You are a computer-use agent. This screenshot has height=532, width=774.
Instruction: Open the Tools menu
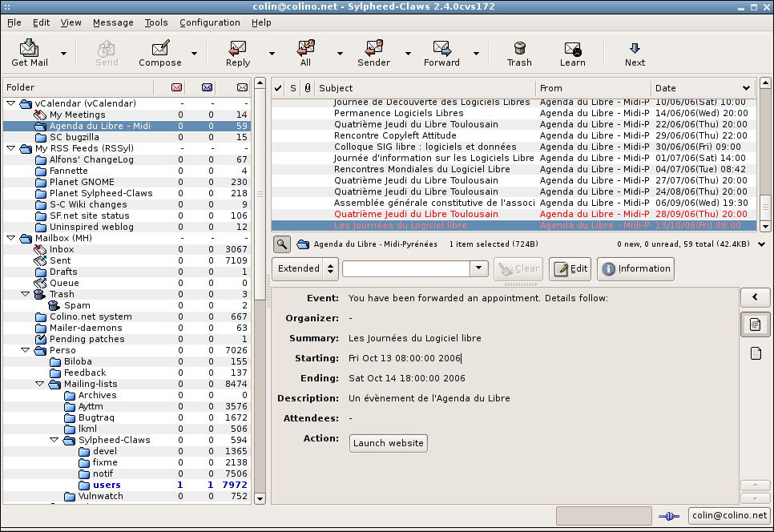156,22
